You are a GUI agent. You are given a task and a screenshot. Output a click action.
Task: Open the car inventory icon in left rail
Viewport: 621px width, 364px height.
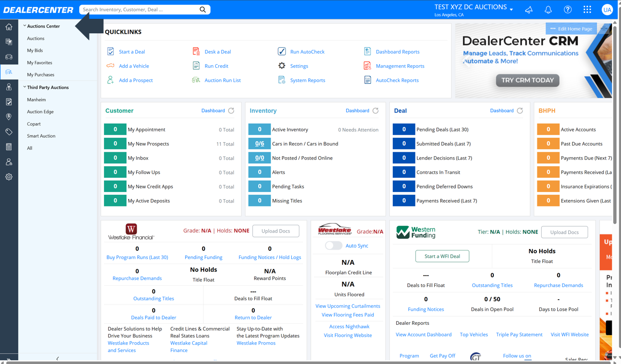click(x=9, y=57)
